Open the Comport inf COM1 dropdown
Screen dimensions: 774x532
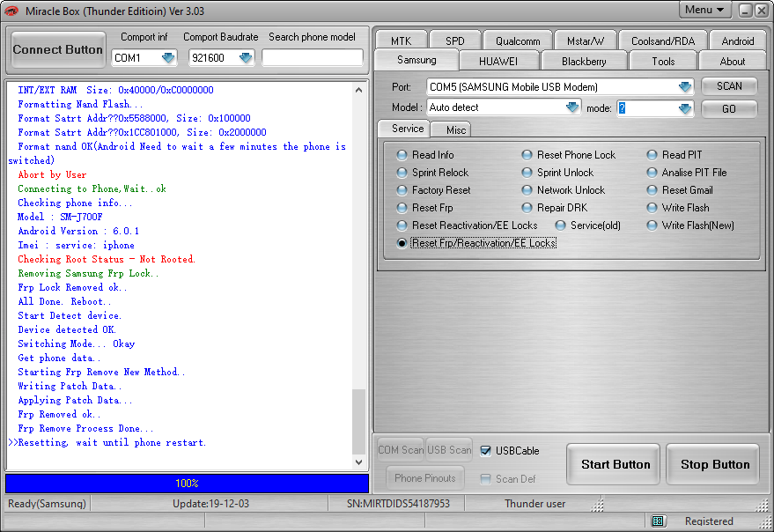[168, 58]
